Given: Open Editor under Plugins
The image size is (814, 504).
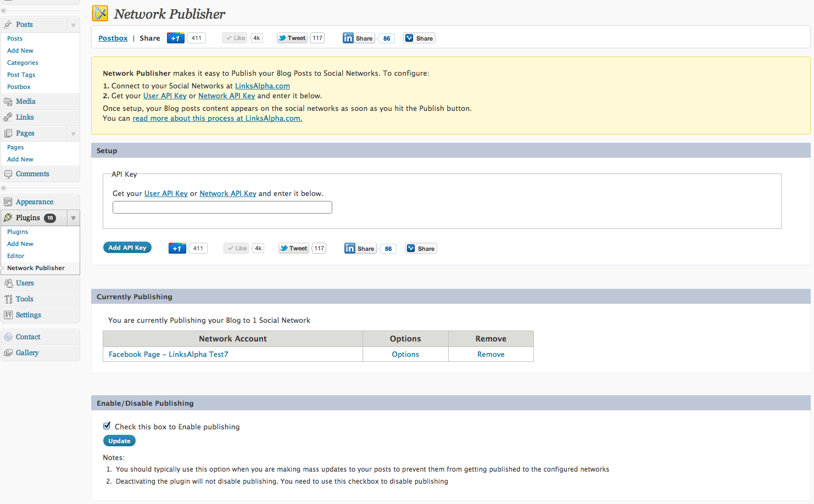Looking at the screenshot, I should pos(15,256).
